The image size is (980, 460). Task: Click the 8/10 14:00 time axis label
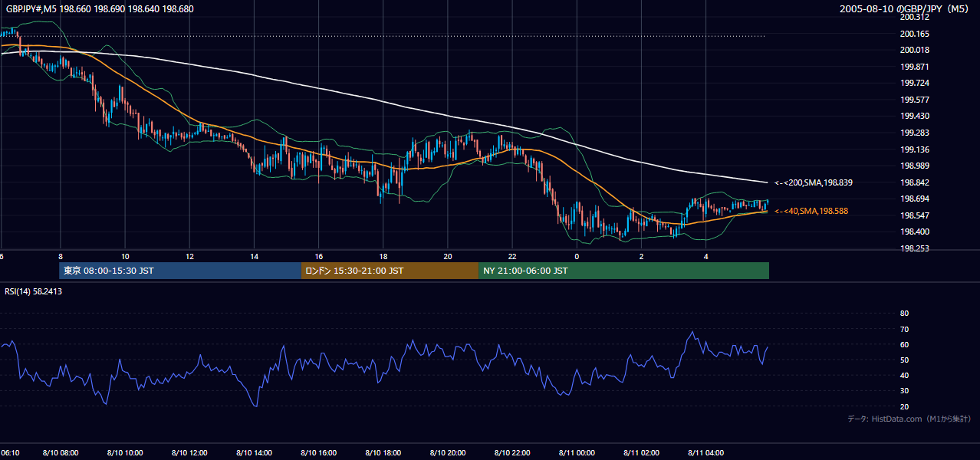[254, 453]
